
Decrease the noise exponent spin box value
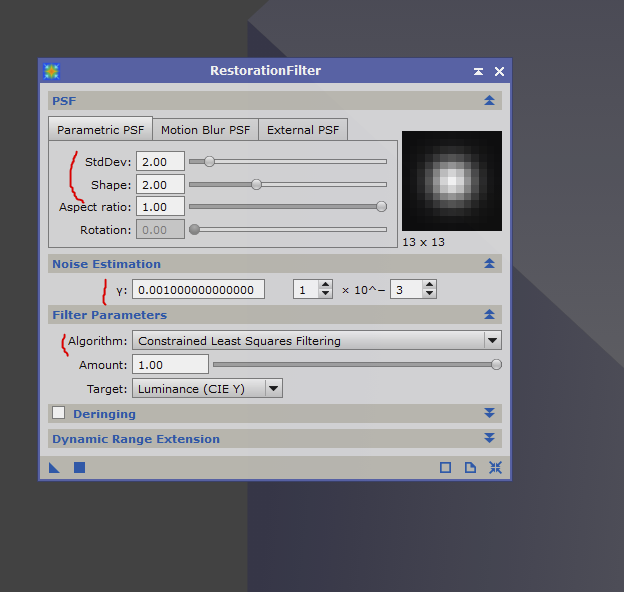[429, 294]
